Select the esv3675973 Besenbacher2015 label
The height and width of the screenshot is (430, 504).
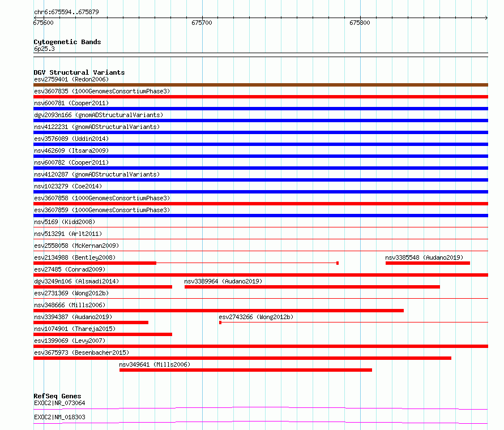(82, 352)
